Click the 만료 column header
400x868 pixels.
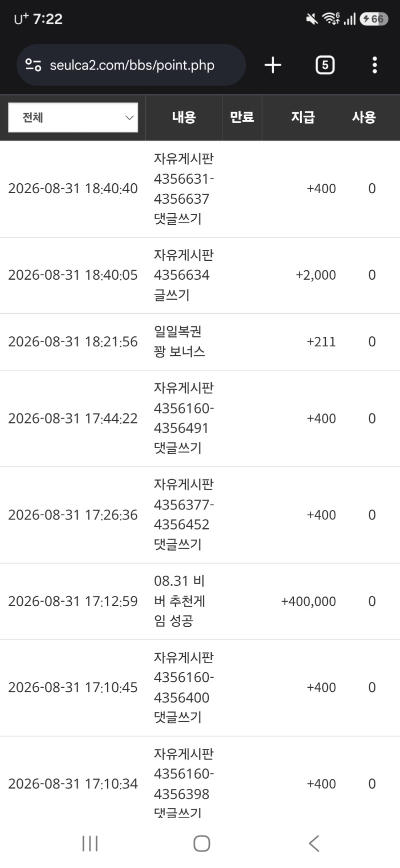[242, 117]
